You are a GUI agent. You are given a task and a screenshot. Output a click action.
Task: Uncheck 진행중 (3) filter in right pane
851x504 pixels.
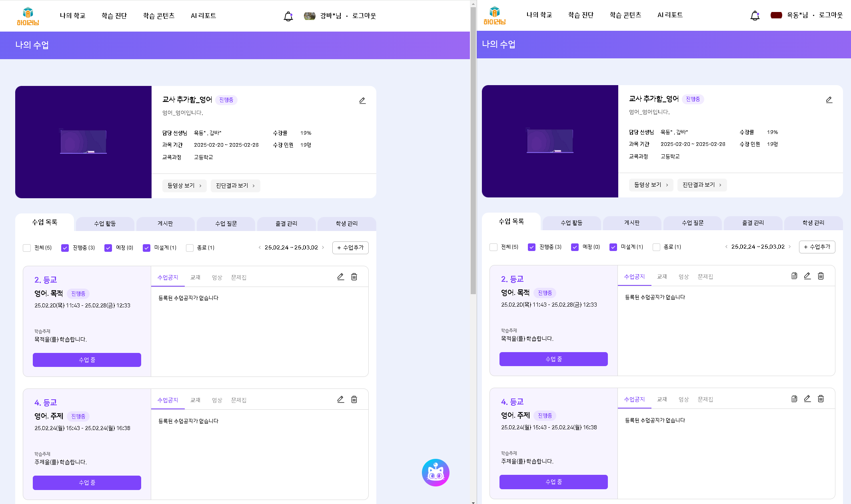point(531,247)
